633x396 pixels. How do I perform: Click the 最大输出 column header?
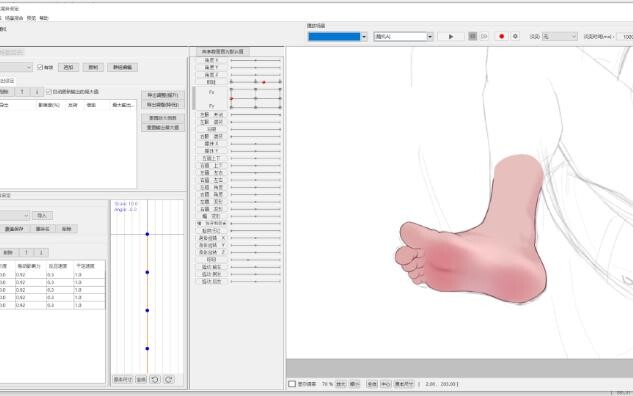click(x=122, y=105)
